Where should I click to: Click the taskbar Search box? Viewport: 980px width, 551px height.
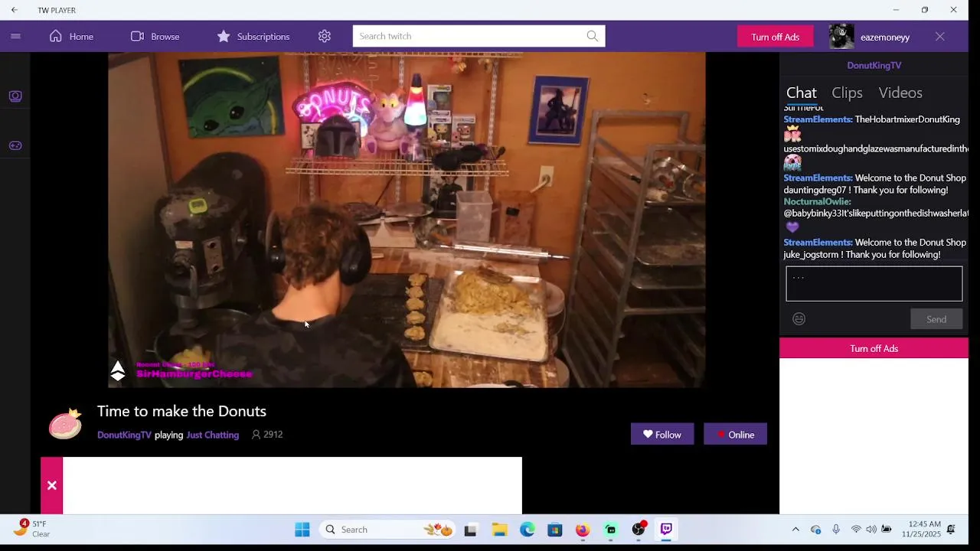point(387,530)
